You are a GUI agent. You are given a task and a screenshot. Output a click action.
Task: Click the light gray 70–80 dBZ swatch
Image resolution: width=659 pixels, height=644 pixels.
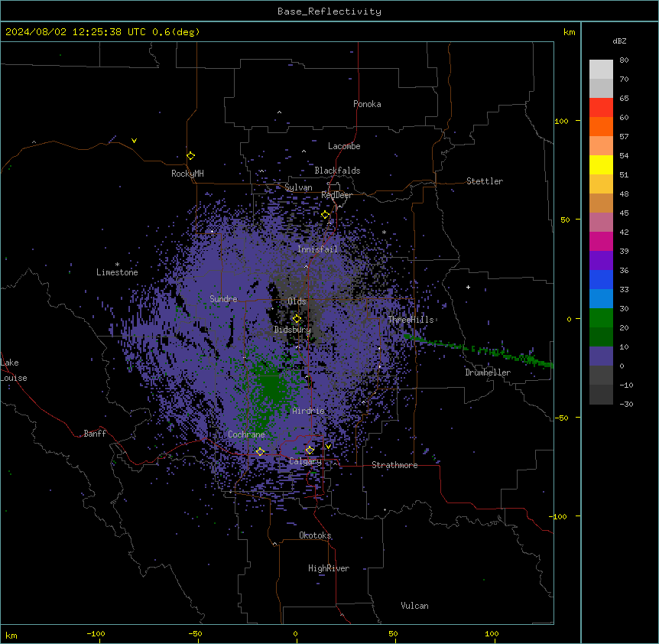[x=601, y=70]
